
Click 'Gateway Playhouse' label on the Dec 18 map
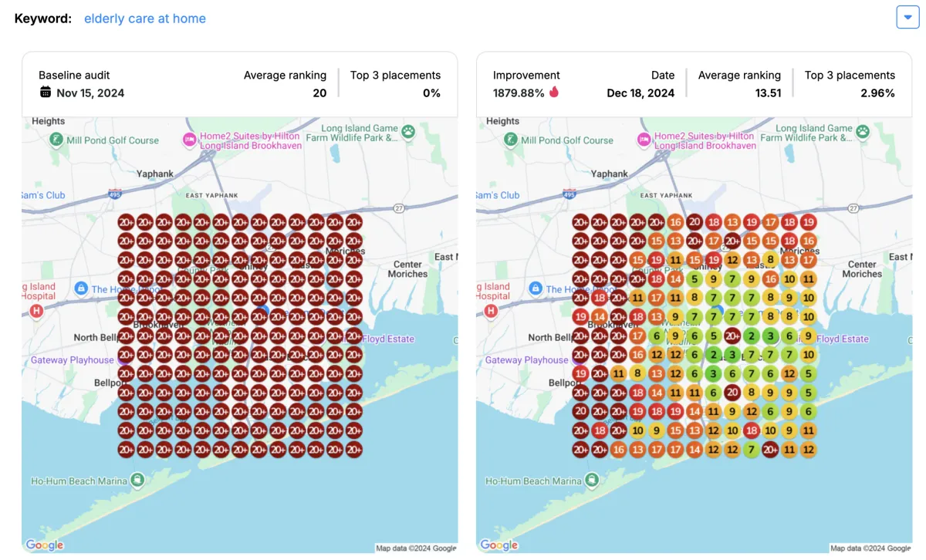[526, 360]
